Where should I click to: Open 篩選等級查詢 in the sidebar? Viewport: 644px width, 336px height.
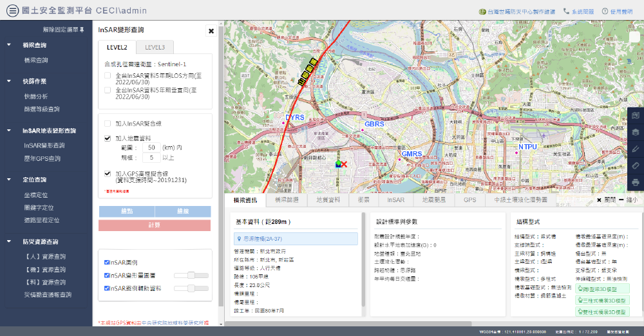click(x=42, y=109)
